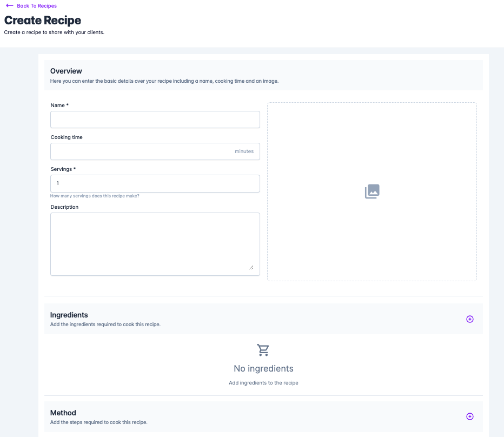Click the dashed image upload dropzone
Viewport: 504px width, 437px height.
click(x=372, y=191)
